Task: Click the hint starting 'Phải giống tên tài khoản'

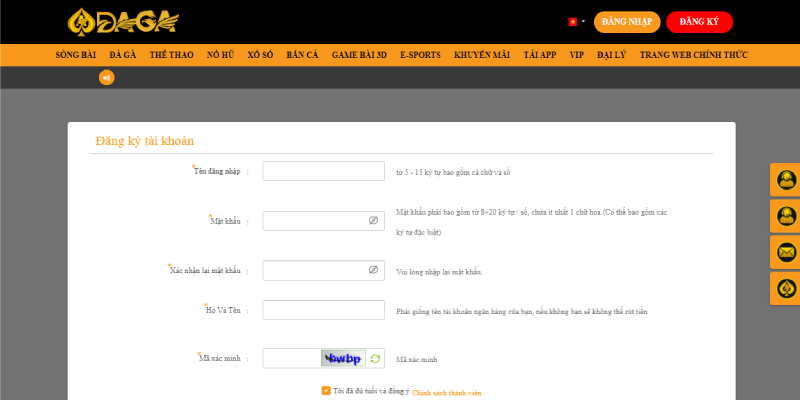Action: [x=521, y=311]
